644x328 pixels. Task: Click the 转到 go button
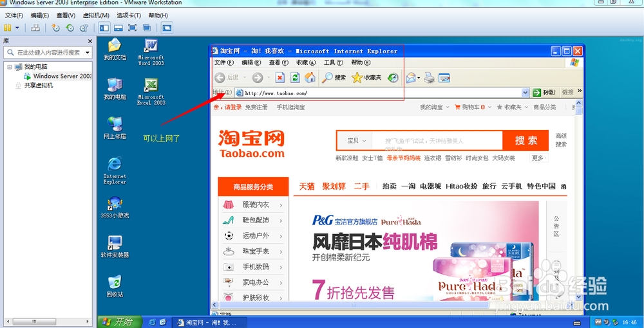click(544, 93)
